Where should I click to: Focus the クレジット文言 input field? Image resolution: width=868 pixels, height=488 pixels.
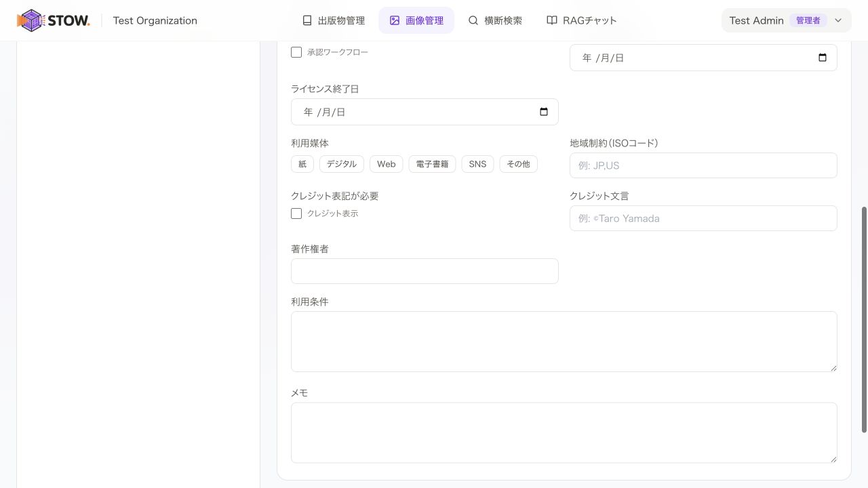(x=703, y=218)
